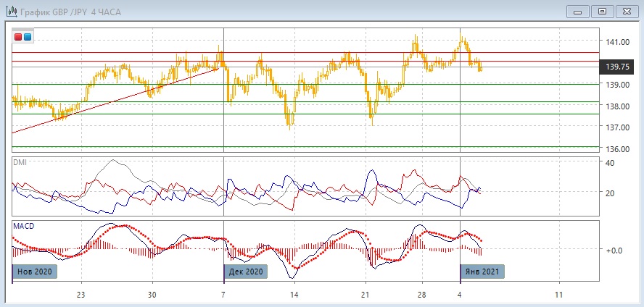The image size is (644, 307).
Task: Click the blue square chart button
Action: pos(28,37)
